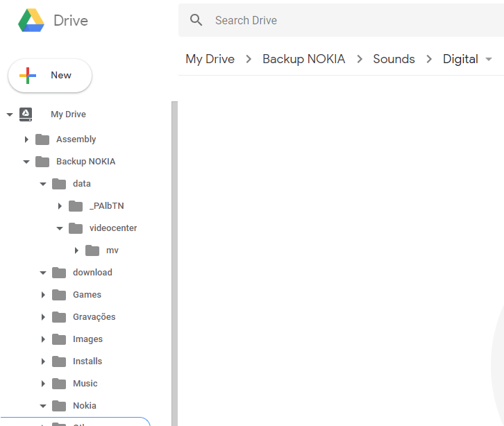Open the Digital folder dropdown arrow

pos(489,59)
